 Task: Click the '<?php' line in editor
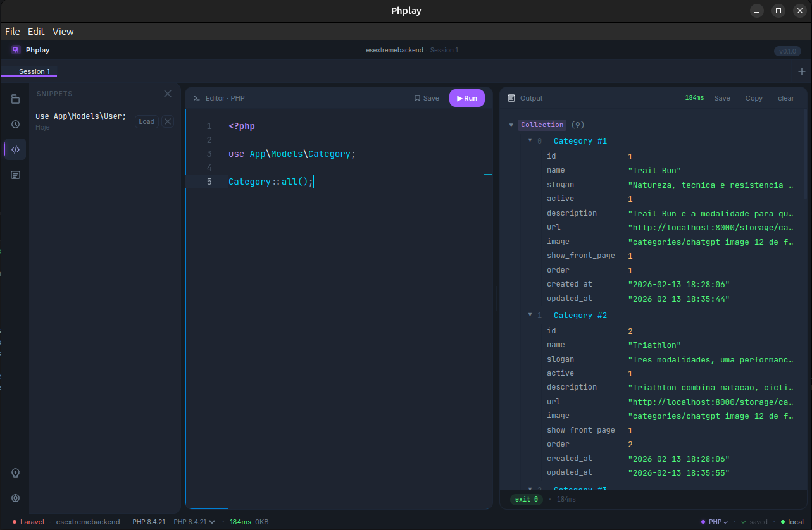(242, 126)
